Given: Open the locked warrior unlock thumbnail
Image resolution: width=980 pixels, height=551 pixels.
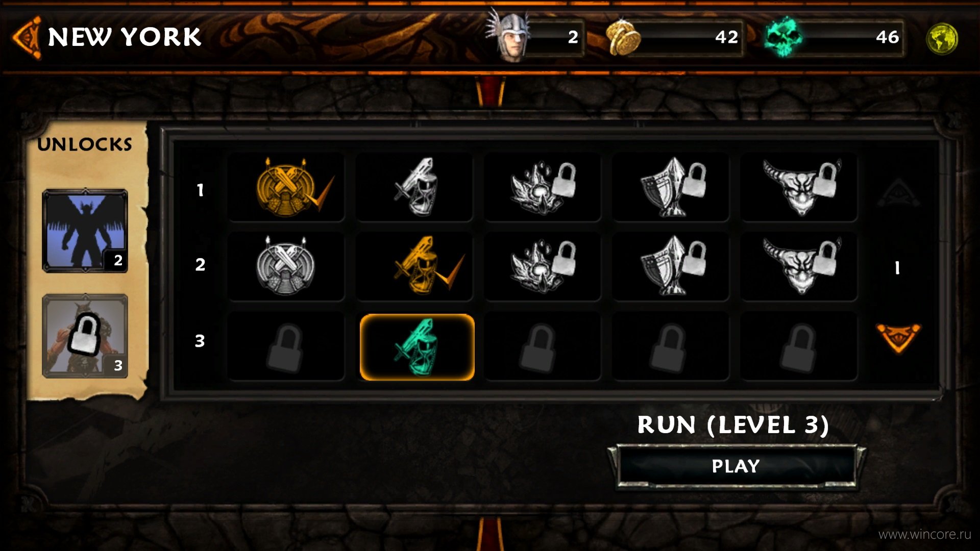Looking at the screenshot, I should (85, 336).
